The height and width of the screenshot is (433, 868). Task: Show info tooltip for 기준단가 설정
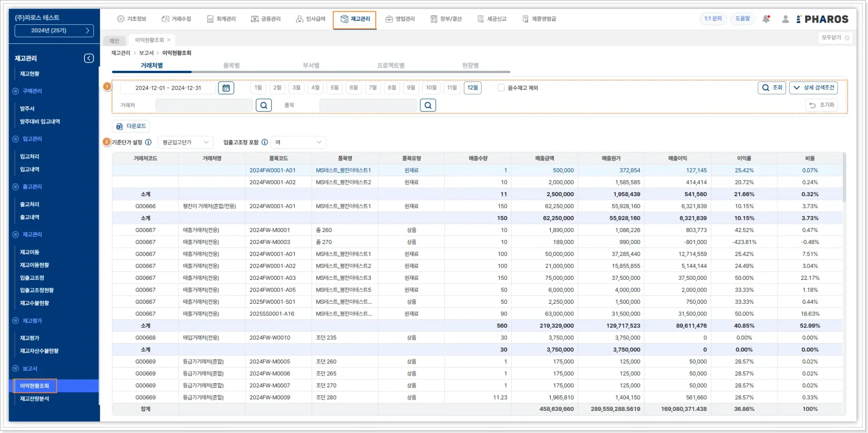coord(148,142)
